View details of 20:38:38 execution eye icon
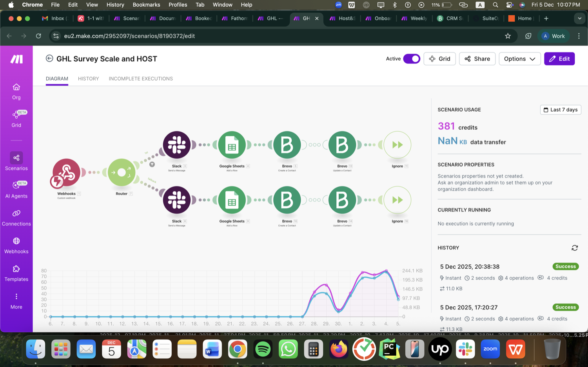The width and height of the screenshot is (588, 367). 541,278
